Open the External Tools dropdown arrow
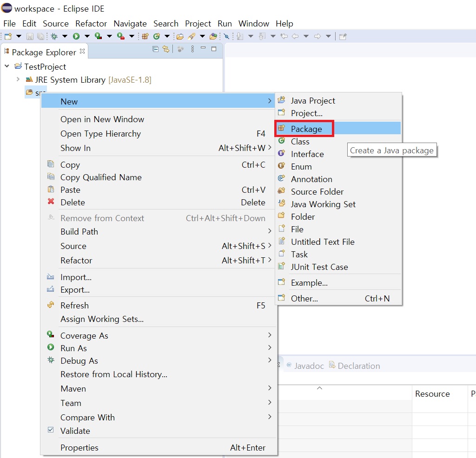The width and height of the screenshot is (476, 458). tap(132, 36)
